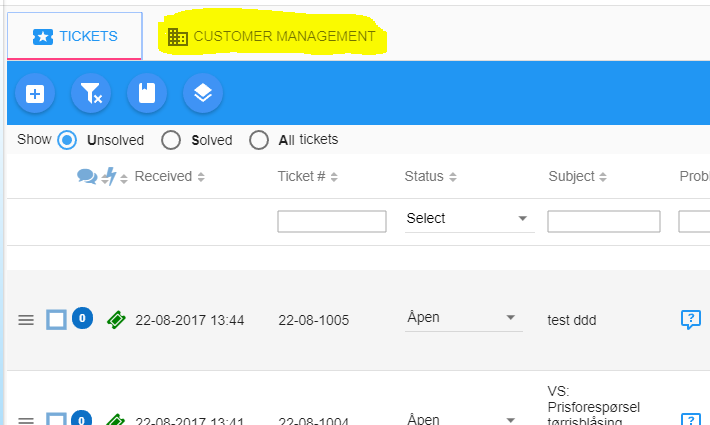Screen dimensions: 710x425
Task: Click subject VS: Prisforespørsel tørrisblåsing
Action: (x=593, y=406)
